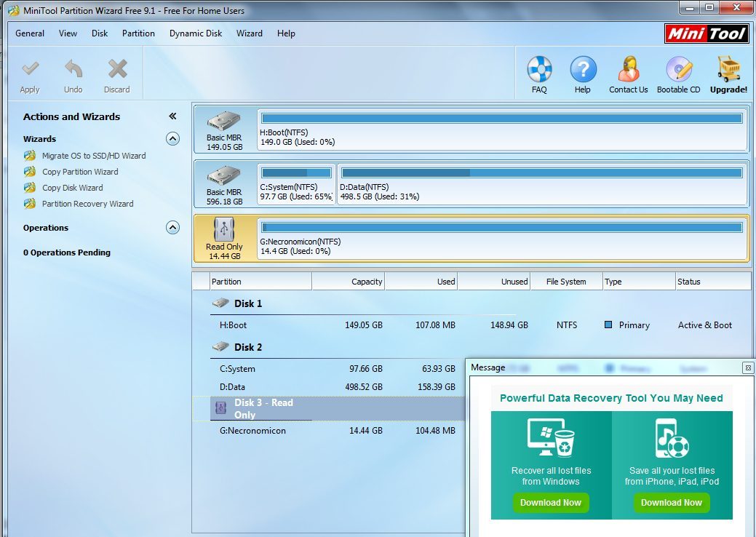The width and height of the screenshot is (756, 537).
Task: Open the View menu
Action: coord(68,33)
